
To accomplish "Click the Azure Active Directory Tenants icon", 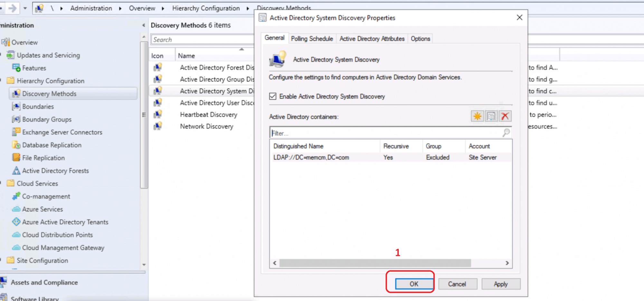I will 16,222.
